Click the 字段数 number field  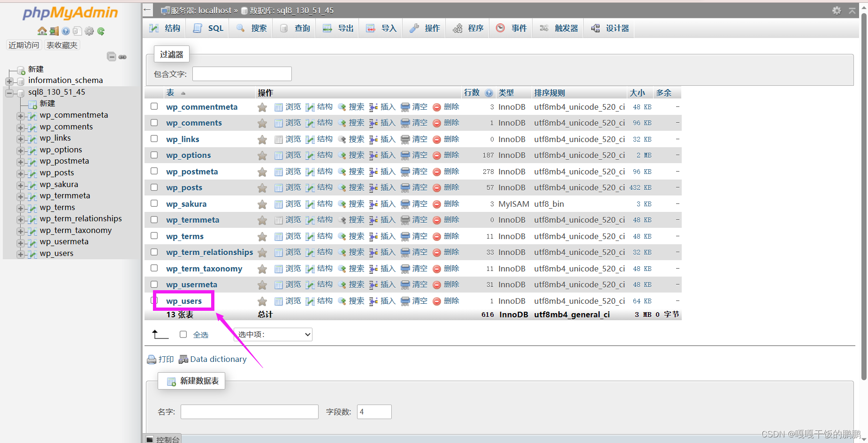click(x=374, y=412)
